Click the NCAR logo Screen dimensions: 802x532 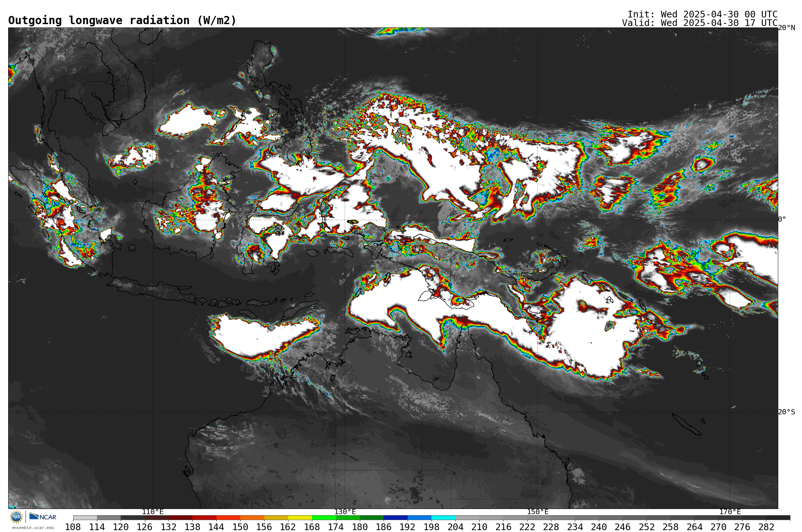(x=43, y=516)
